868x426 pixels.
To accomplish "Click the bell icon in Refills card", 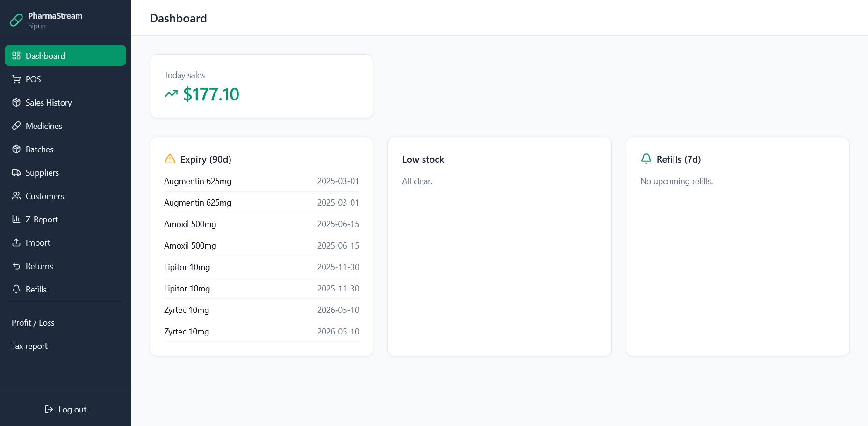I will [x=646, y=159].
